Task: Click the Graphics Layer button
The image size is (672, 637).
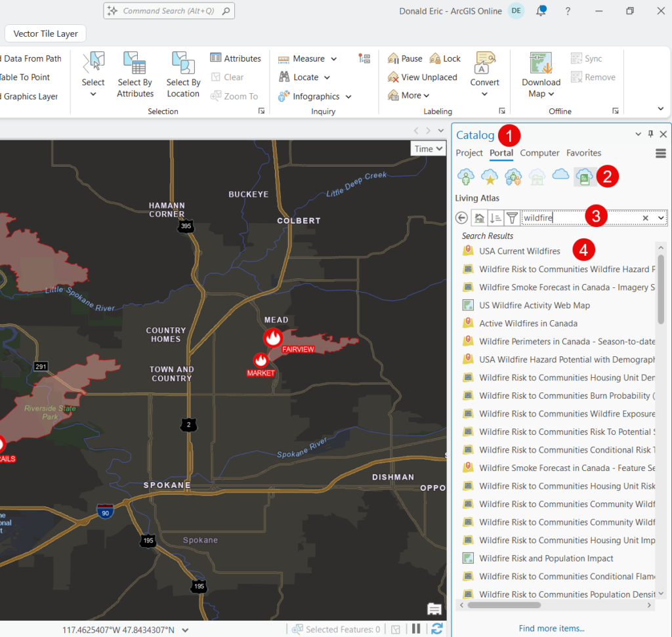Action: point(29,96)
